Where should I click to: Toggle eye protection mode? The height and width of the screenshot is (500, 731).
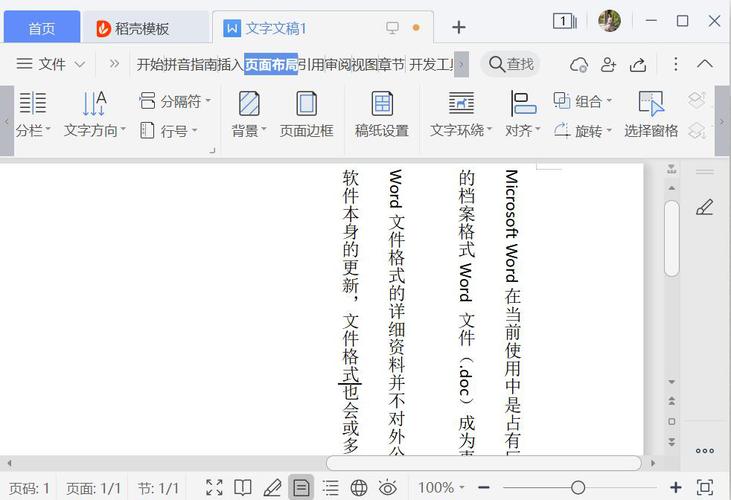coord(387,487)
